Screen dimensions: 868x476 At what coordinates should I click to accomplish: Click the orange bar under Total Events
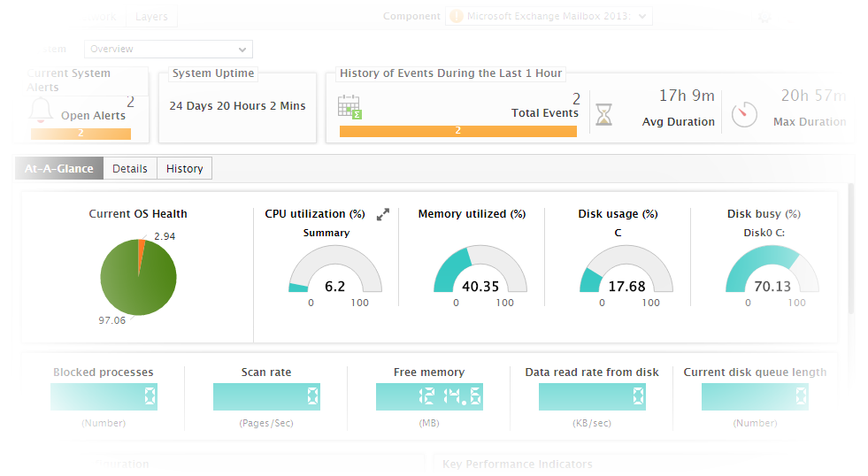[457, 131]
